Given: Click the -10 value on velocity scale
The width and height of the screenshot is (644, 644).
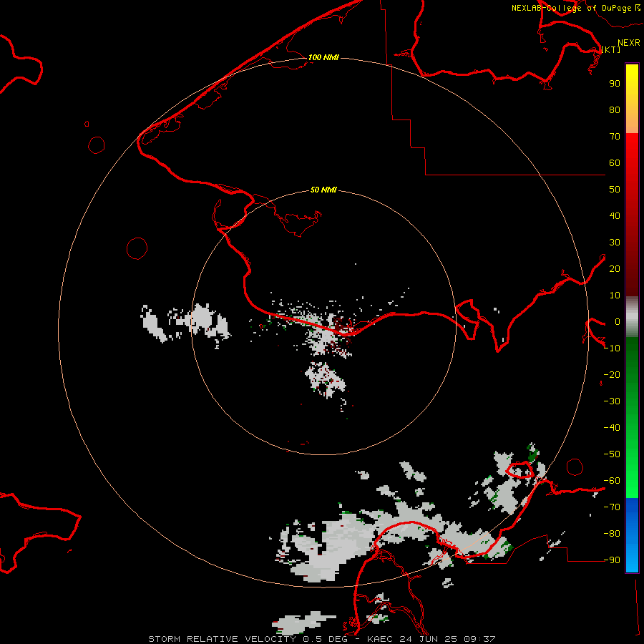Looking at the screenshot, I should click(x=612, y=348).
